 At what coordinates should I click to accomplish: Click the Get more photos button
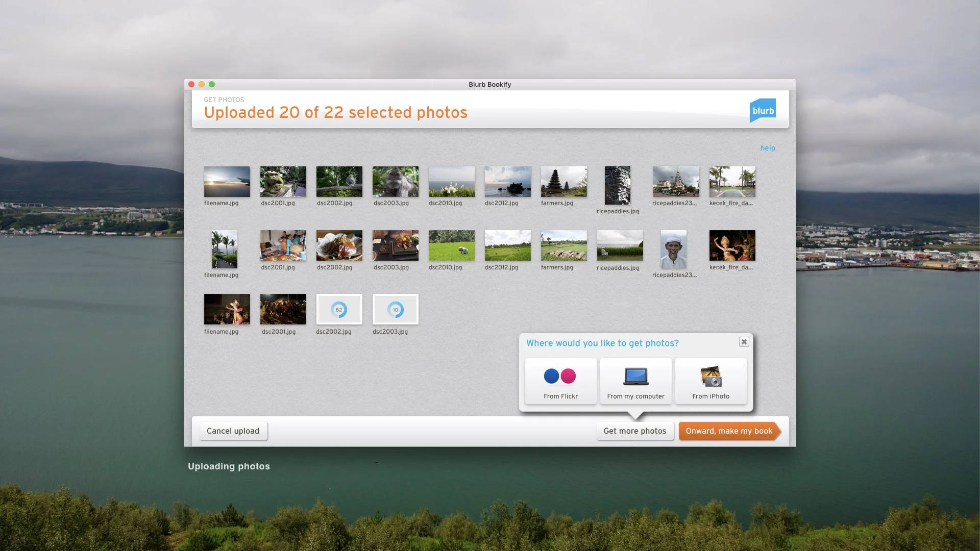[x=634, y=431]
